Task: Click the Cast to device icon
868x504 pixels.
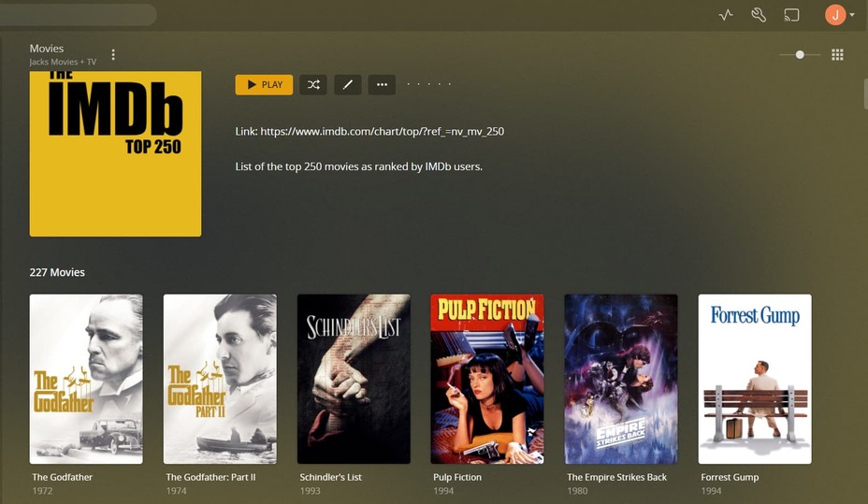Action: click(x=791, y=15)
